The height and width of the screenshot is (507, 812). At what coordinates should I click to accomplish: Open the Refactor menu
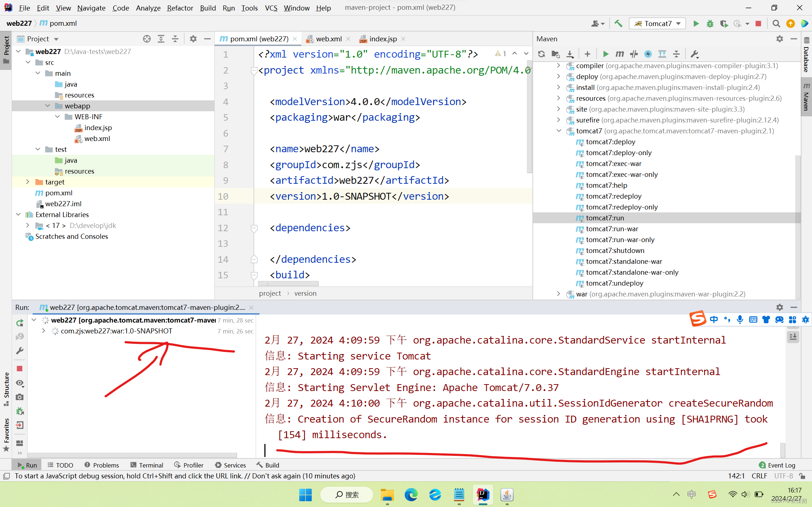point(180,8)
